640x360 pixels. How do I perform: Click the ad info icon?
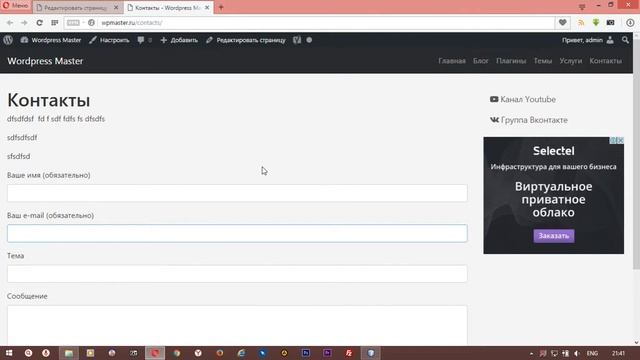pyautogui.click(x=613, y=140)
